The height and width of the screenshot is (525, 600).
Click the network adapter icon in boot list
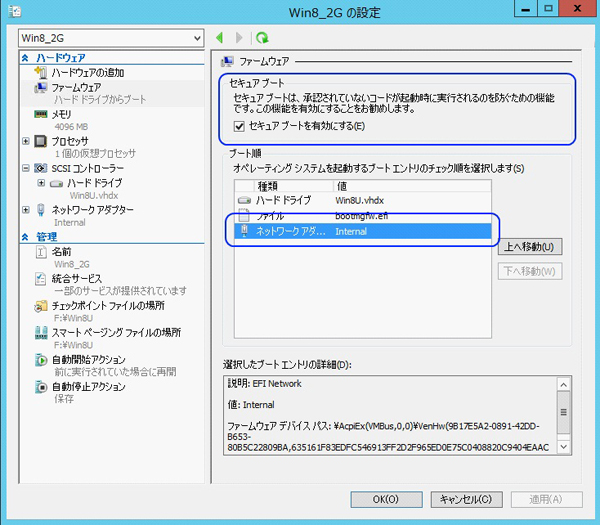pos(244,231)
